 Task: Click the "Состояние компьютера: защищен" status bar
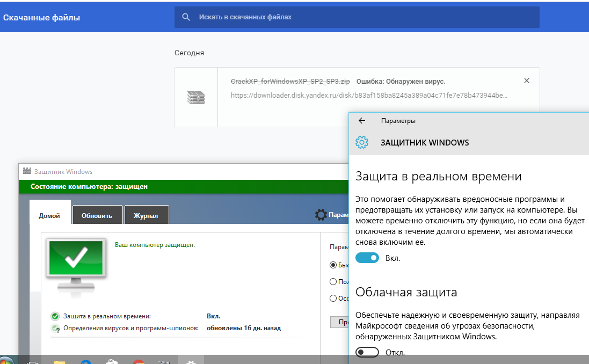coord(184,187)
